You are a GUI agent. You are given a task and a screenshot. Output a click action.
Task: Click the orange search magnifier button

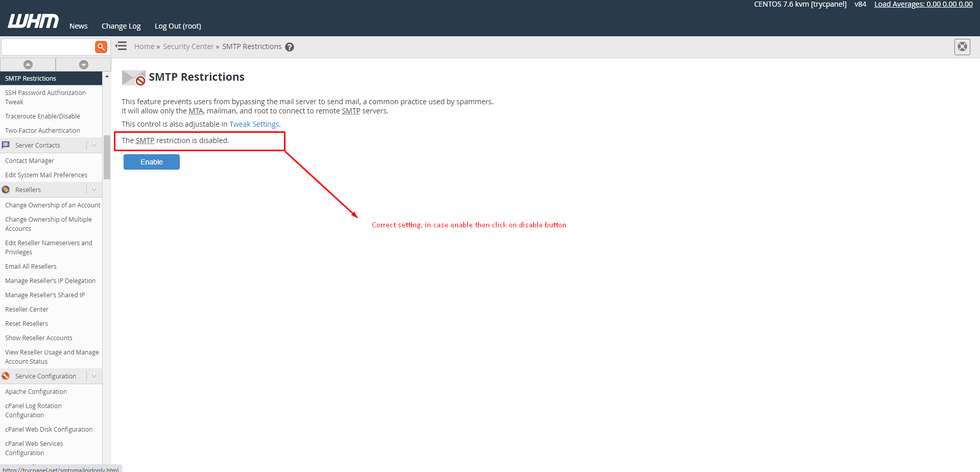(101, 46)
